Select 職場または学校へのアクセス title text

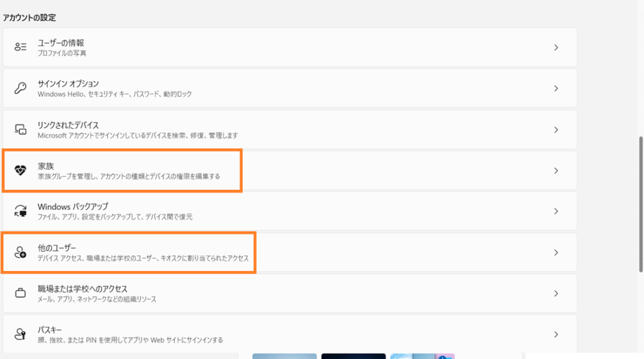pyautogui.click(x=82, y=289)
